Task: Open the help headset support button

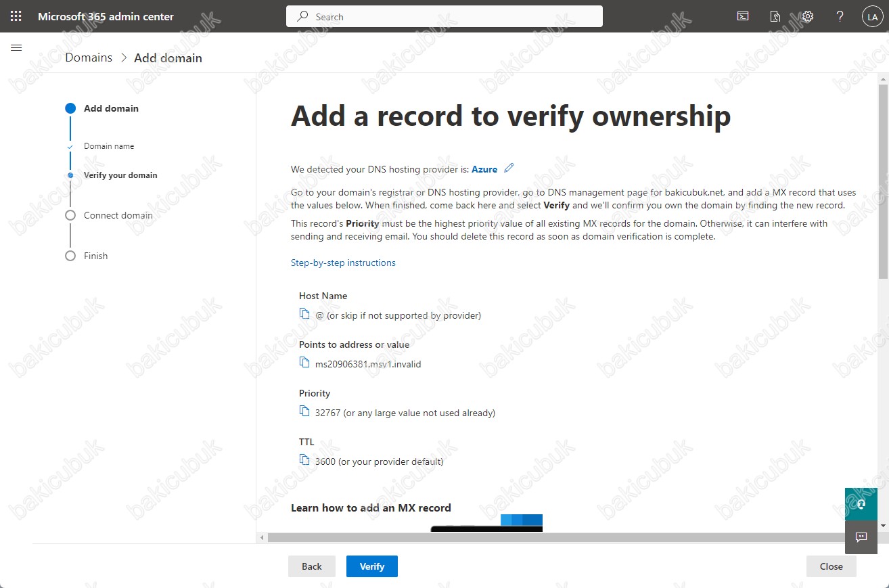Action: pyautogui.click(x=861, y=504)
